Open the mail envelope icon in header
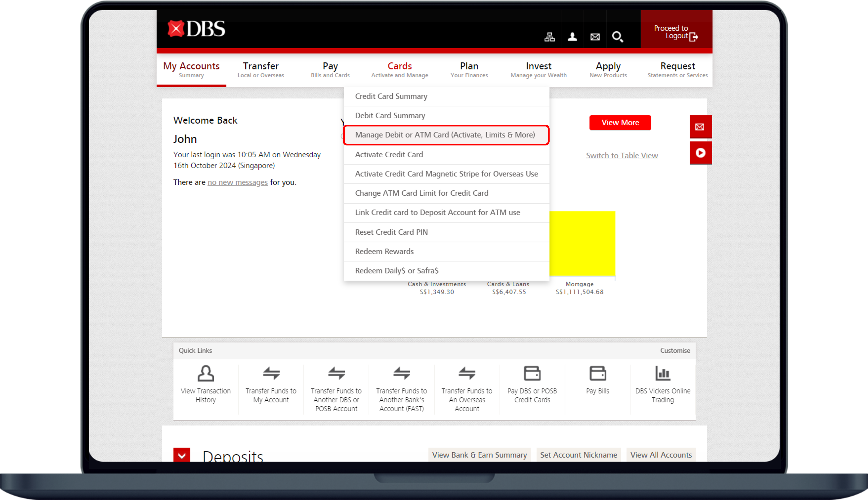868x500 pixels. [595, 37]
